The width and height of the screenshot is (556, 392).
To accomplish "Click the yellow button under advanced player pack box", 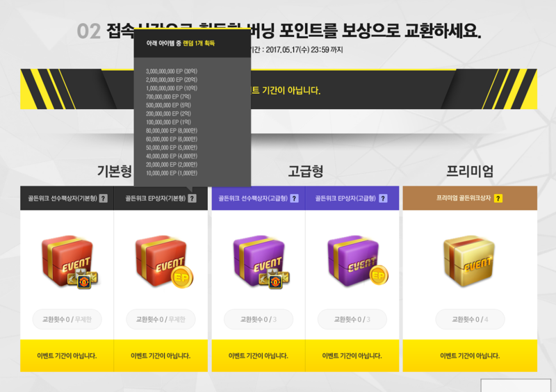I will coord(258,355).
